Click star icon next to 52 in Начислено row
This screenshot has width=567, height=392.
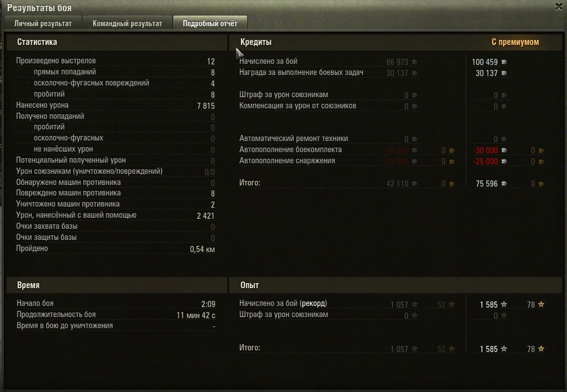452,304
